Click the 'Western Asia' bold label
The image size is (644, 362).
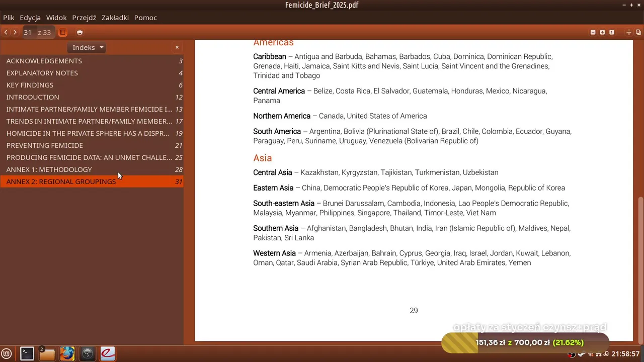[274, 253]
